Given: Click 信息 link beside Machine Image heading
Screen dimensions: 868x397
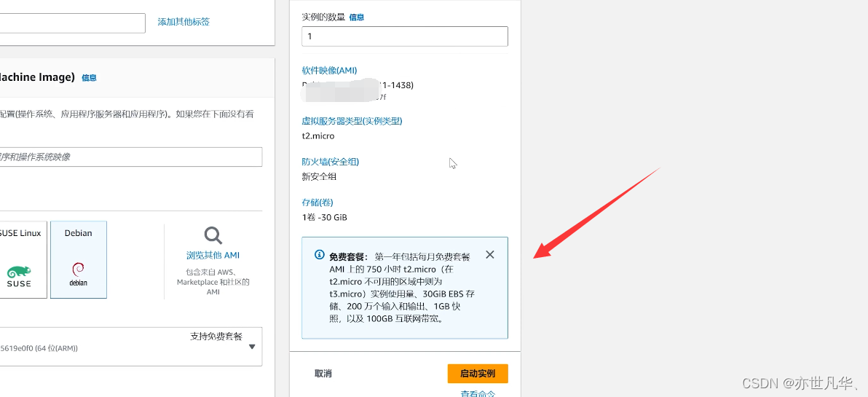Looking at the screenshot, I should [x=89, y=78].
